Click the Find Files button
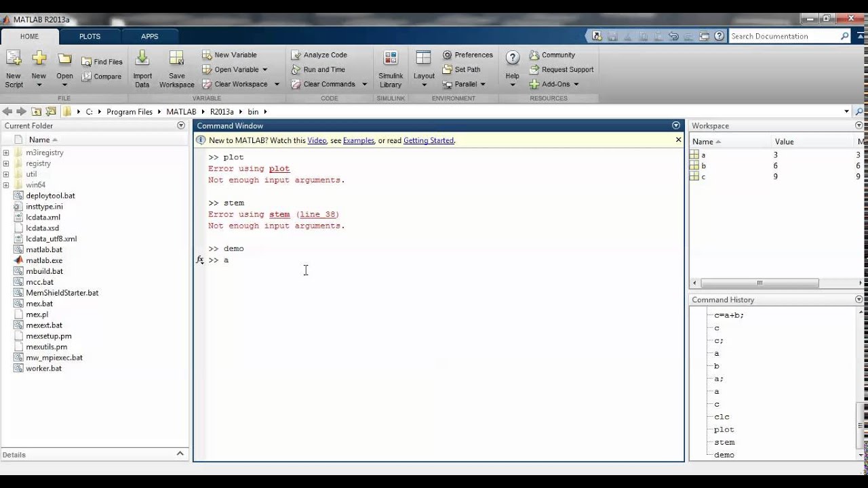Screen dimensions: 868x488 click(x=102, y=62)
